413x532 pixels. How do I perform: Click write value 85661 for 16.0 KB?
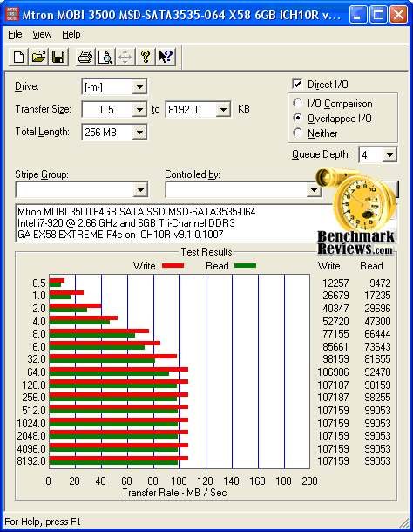(x=335, y=347)
